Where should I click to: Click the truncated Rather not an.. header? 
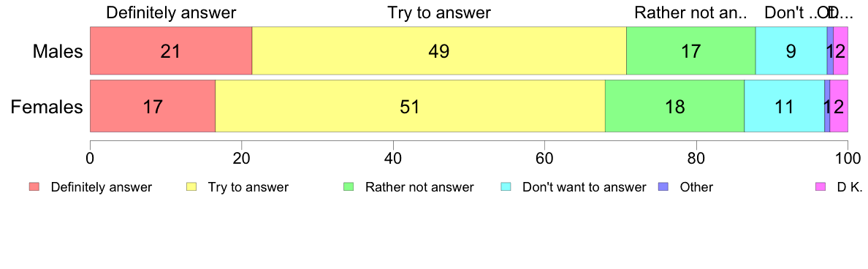coord(691,12)
